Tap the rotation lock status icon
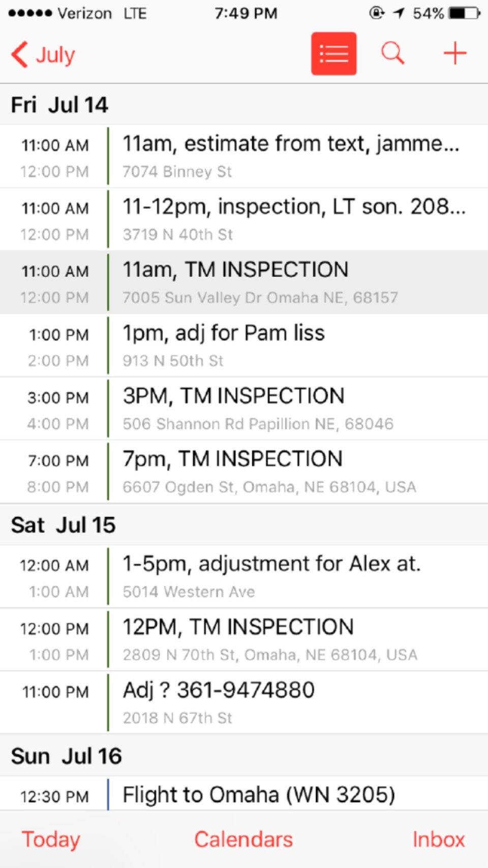488x868 pixels. pyautogui.click(x=377, y=13)
